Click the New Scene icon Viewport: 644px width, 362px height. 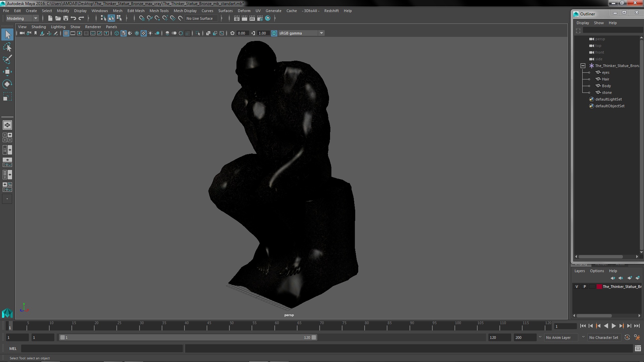50,18
